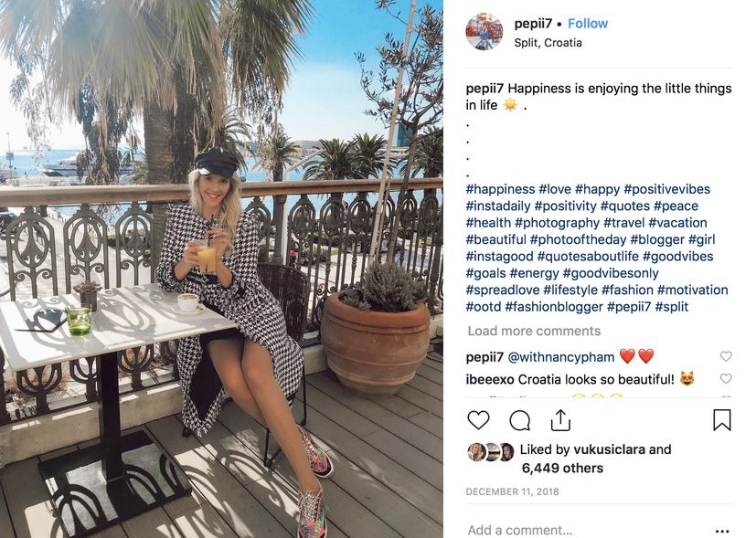Screen dimensions: 756x538
Task: Open the #happiness hashtag
Action: point(500,189)
